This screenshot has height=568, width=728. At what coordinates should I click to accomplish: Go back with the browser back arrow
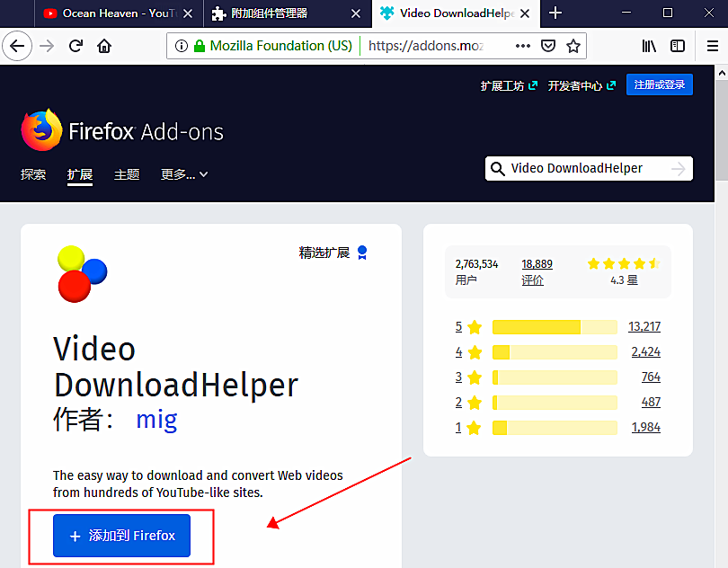[x=17, y=46]
